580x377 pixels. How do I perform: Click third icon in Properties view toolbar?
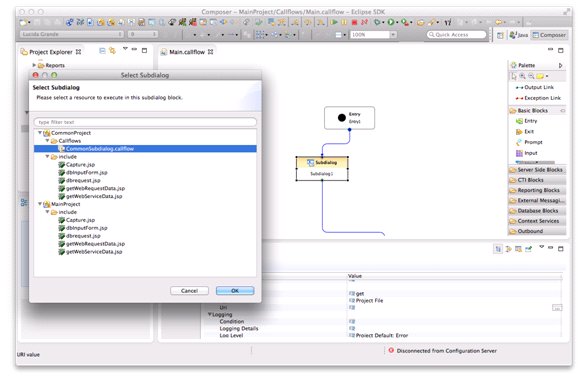[x=518, y=249]
